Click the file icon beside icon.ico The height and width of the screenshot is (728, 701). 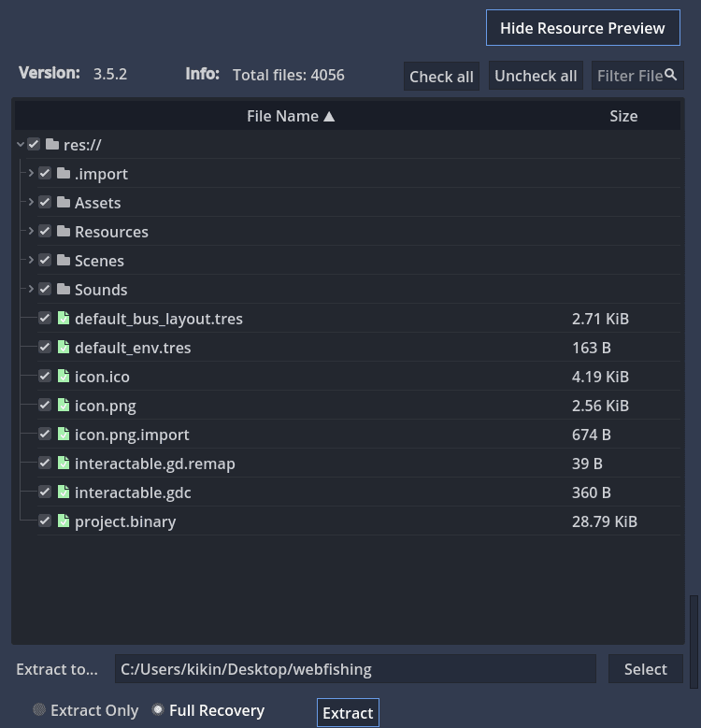[x=64, y=376]
